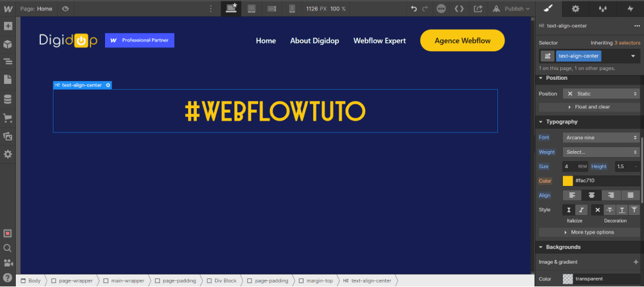Screen dimensions: 644x287
Task: Click the selector states icon
Action: [x=547, y=56]
